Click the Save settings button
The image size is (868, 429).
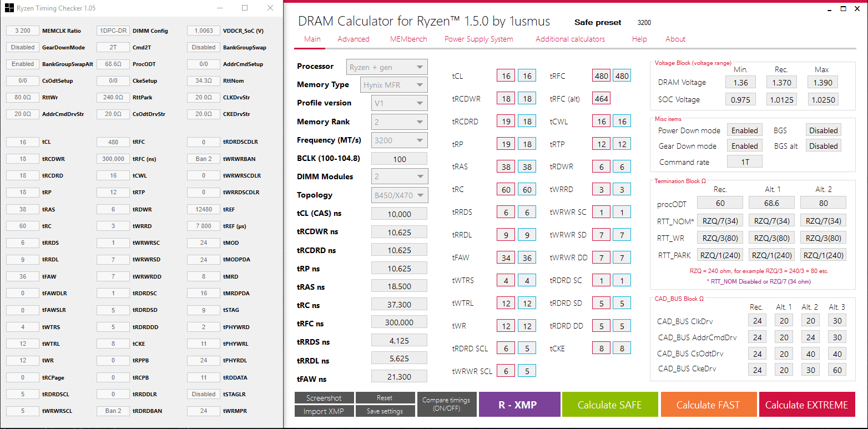click(x=385, y=411)
